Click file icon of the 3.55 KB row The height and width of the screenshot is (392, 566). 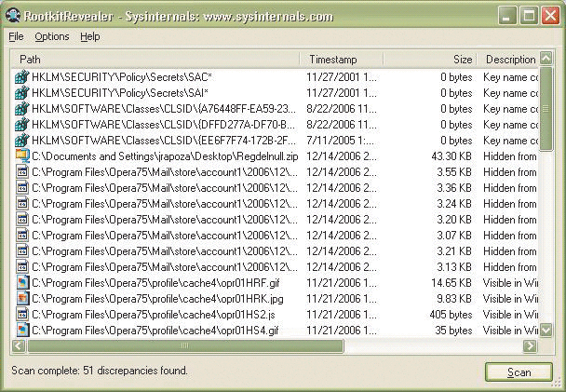22,172
